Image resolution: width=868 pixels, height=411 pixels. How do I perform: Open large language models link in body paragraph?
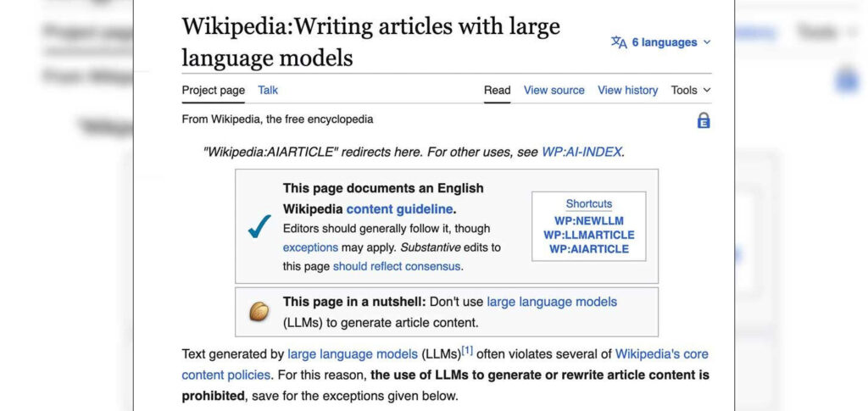[x=353, y=354]
